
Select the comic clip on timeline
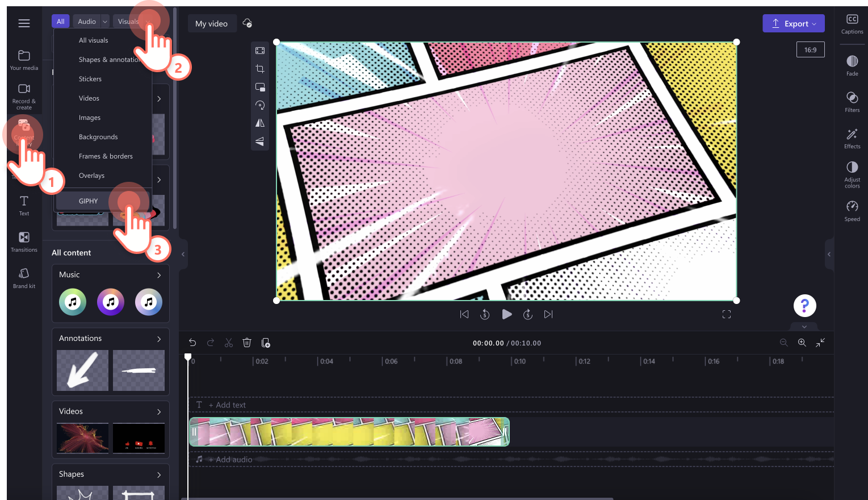click(x=349, y=432)
